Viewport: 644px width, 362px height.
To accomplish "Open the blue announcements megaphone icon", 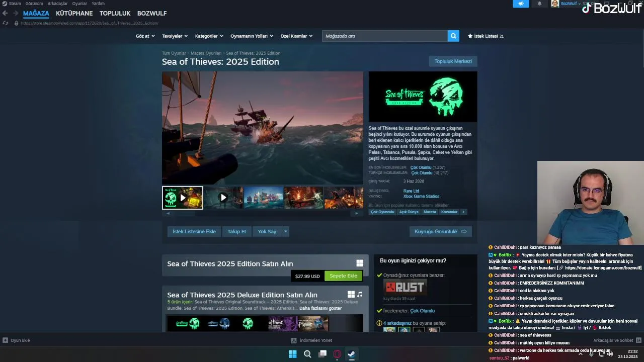I will [x=521, y=4].
